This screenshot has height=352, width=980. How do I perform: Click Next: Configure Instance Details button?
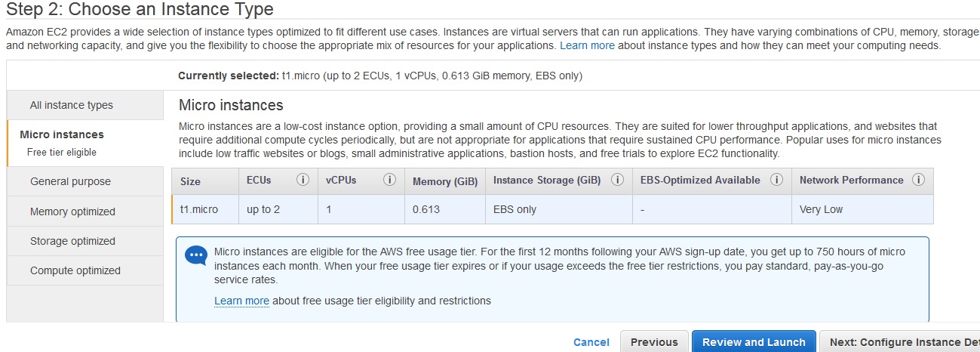click(899, 342)
